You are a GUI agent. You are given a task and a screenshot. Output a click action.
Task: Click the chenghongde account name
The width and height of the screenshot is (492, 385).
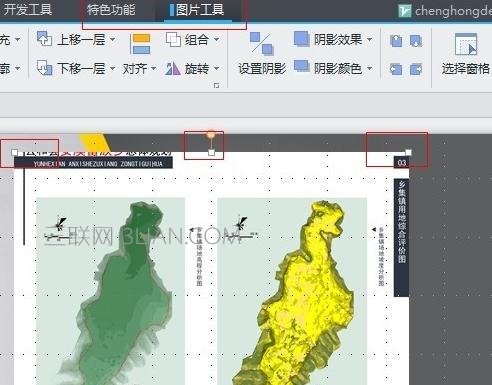click(x=453, y=11)
